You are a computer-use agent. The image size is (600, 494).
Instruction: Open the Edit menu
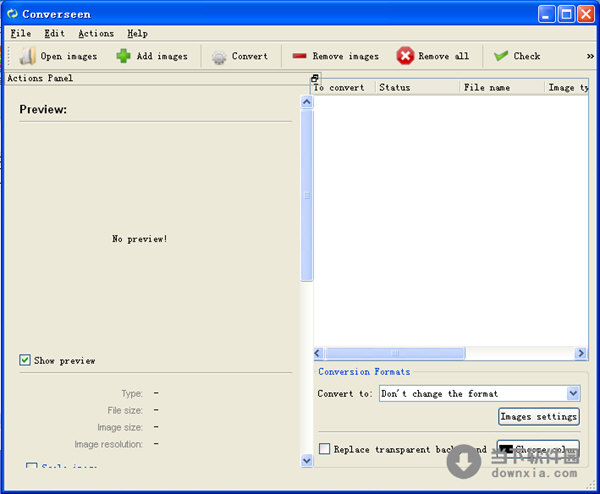click(x=54, y=34)
